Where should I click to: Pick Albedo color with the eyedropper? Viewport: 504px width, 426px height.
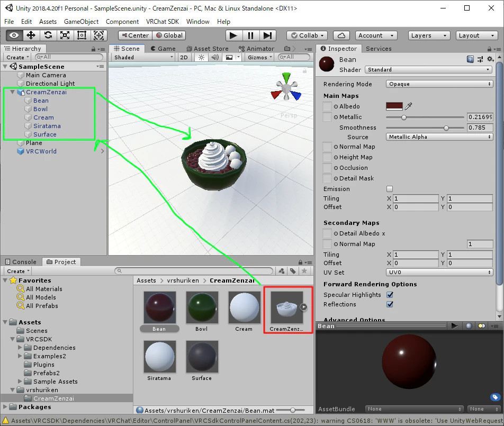pyautogui.click(x=409, y=106)
